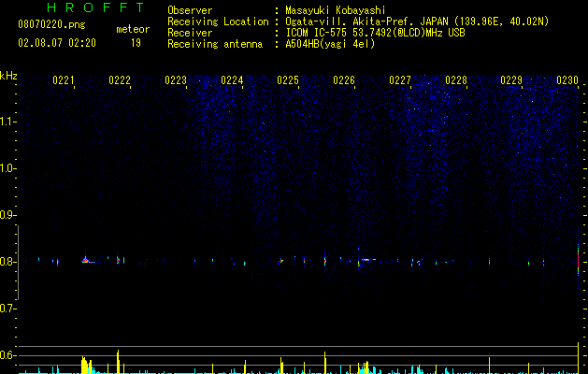Click the Observer label
Viewport: 588px width, 374px height.
point(190,10)
